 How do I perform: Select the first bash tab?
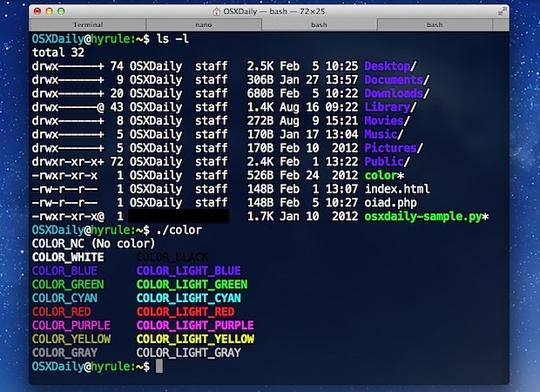[319, 26]
